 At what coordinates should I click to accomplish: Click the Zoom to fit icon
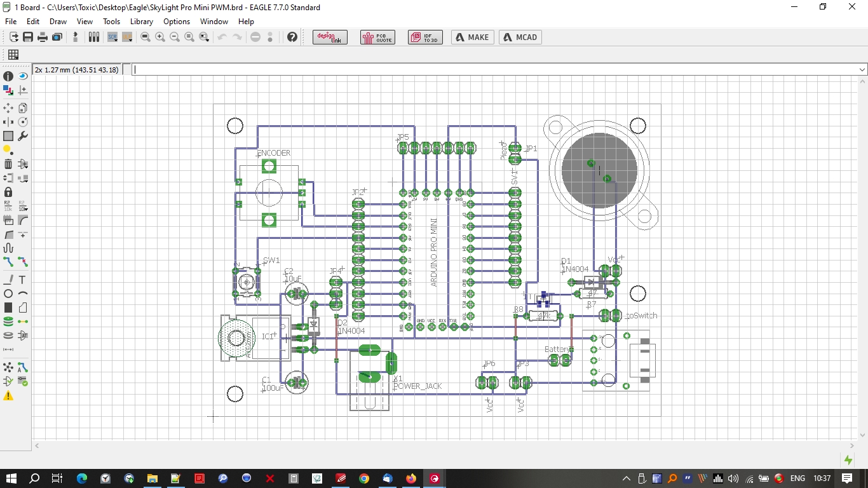pyautogui.click(x=146, y=37)
